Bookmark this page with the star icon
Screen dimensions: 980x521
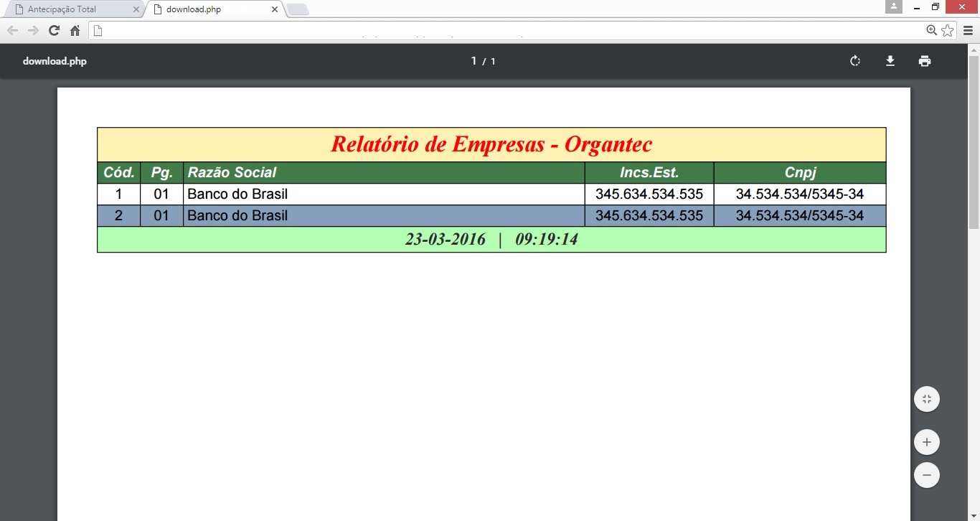coord(947,30)
